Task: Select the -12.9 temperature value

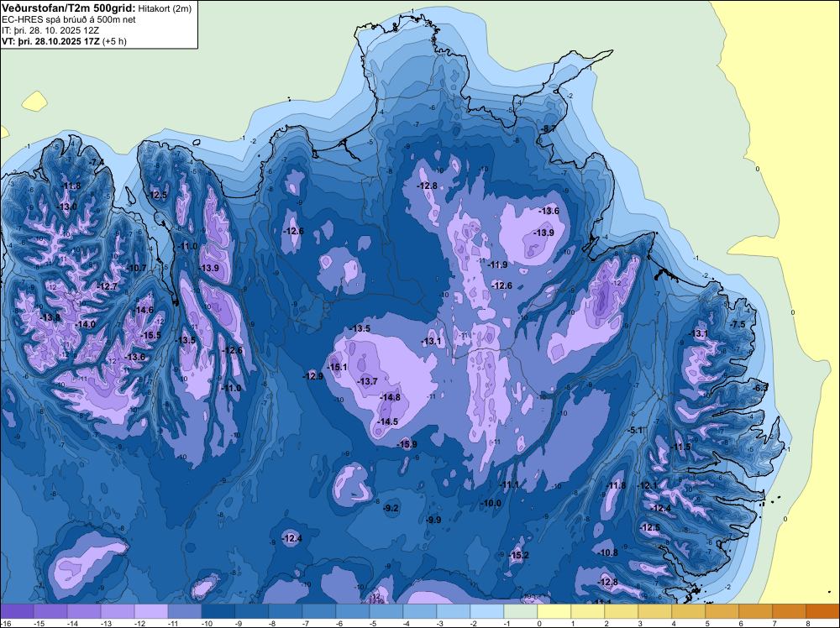Action: [312, 376]
